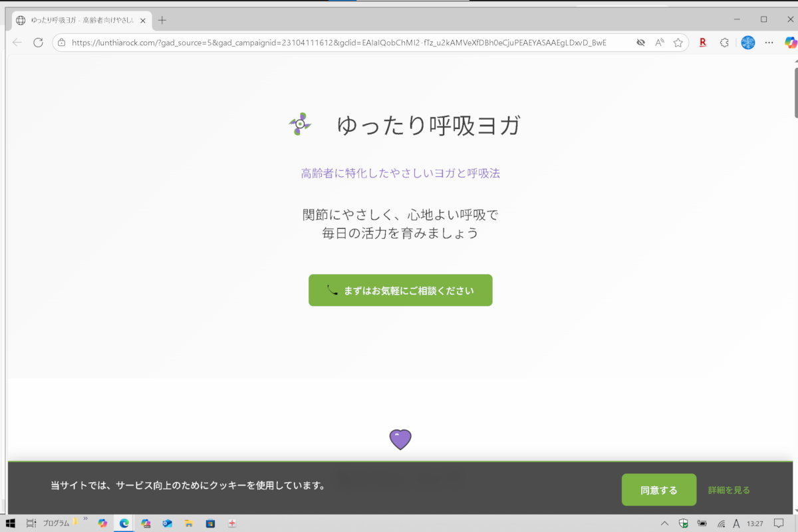
Task: Expand the プログラム toolbar overflow chevron
Action: coord(85,519)
